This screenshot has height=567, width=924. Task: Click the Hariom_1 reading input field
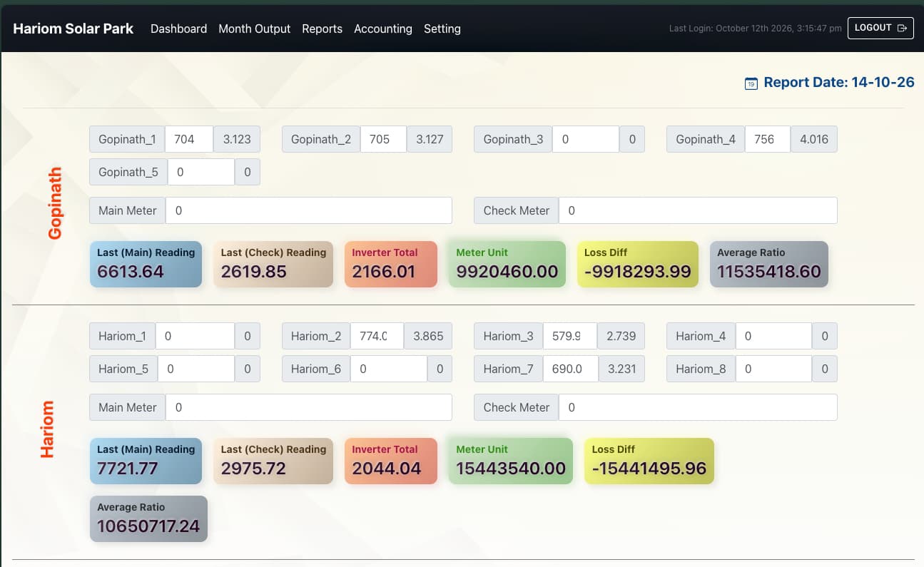[x=196, y=336]
